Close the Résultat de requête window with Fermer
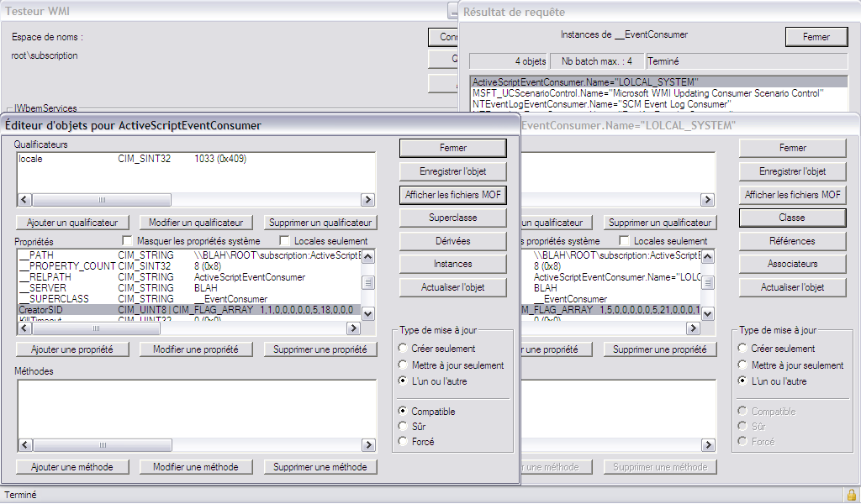 [816, 37]
